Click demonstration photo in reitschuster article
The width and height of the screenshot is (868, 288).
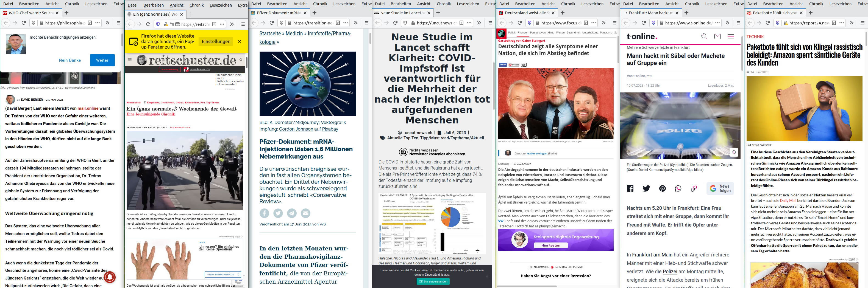point(185,170)
